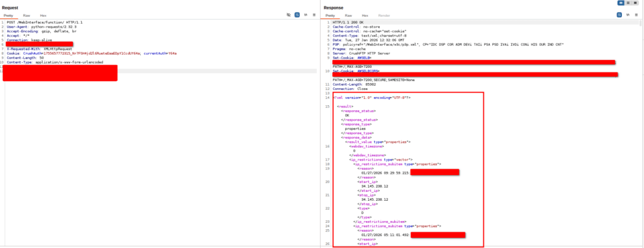Viewport: 644px width, 248px height.
Task: Click the start_ip value 34.145.238.12
Action: click(375, 186)
